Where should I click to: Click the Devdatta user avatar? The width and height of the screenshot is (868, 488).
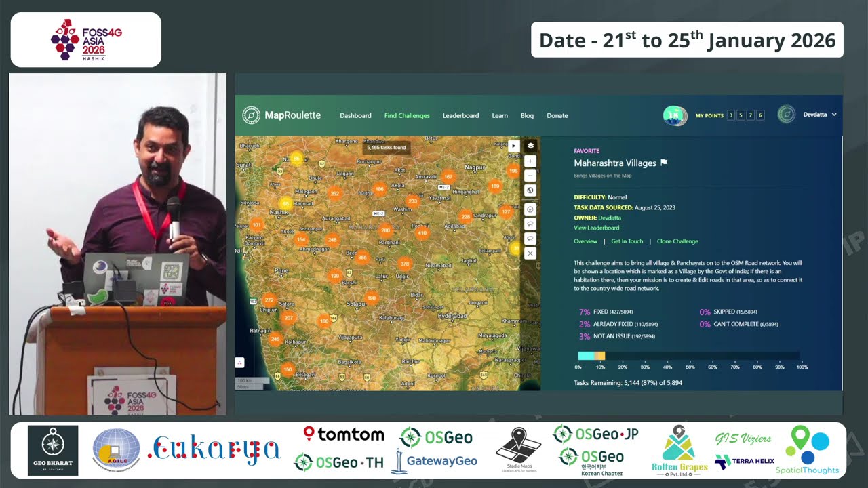(x=786, y=115)
